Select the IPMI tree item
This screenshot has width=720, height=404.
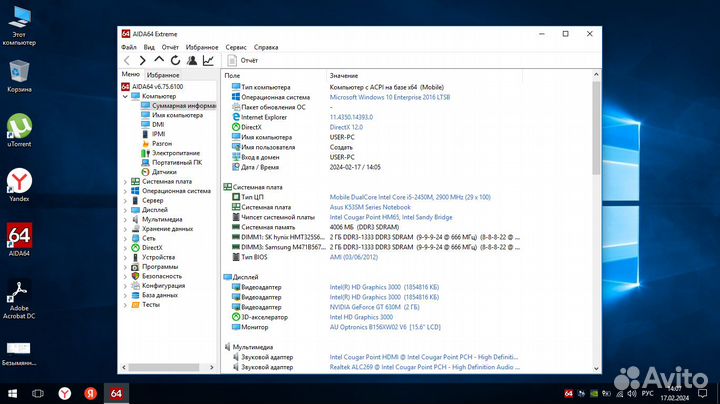tap(153, 134)
